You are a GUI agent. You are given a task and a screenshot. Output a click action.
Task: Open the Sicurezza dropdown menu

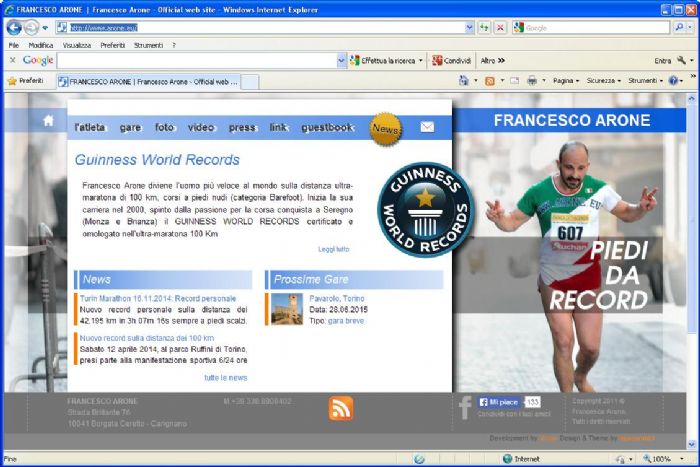[x=604, y=81]
